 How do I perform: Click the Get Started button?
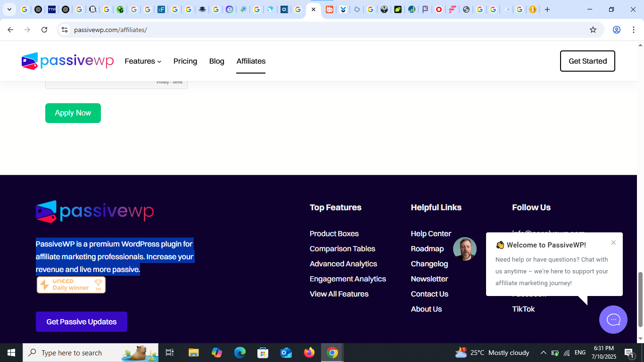tap(587, 61)
